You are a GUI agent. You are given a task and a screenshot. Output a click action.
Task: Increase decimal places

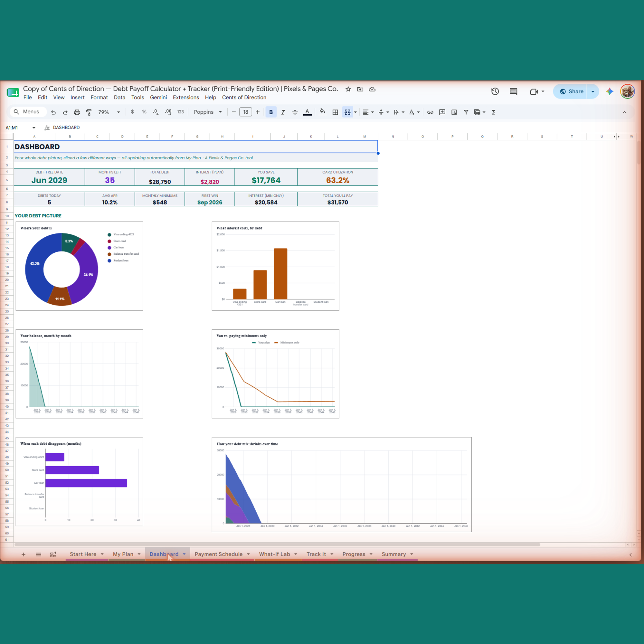(x=168, y=112)
